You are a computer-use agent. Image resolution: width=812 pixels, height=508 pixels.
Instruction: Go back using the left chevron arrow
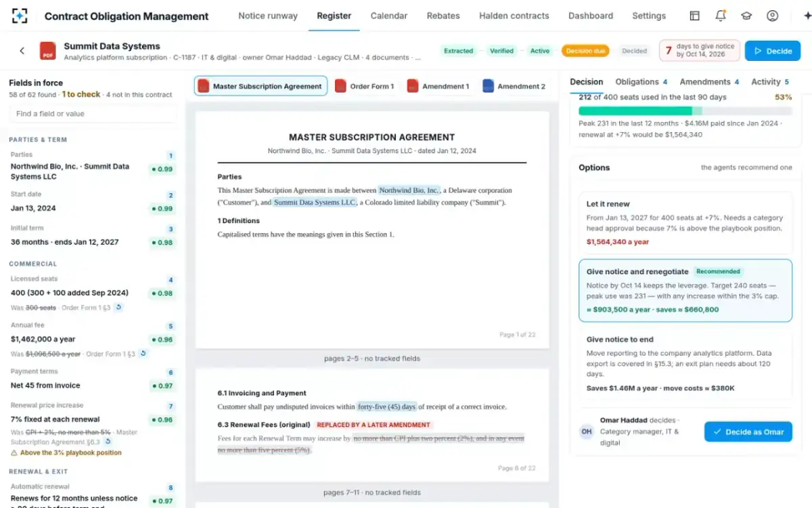pos(22,51)
